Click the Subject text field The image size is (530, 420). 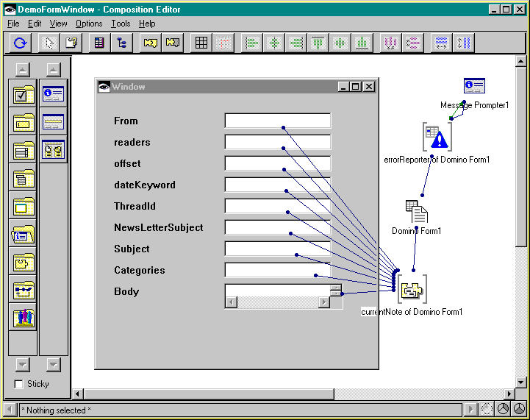(277, 249)
